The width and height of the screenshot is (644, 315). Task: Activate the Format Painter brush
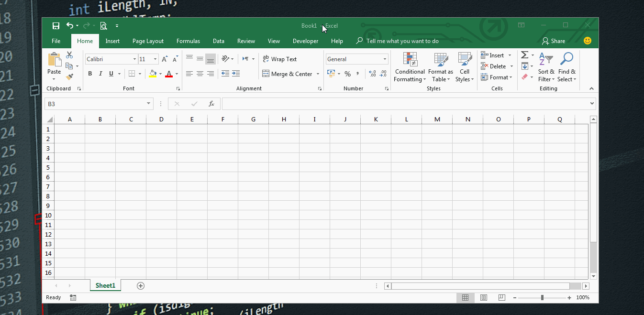tap(69, 76)
